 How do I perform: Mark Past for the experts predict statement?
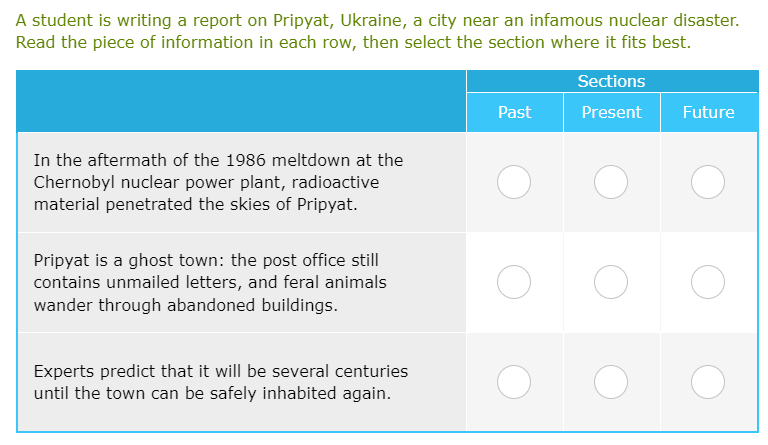tap(514, 382)
